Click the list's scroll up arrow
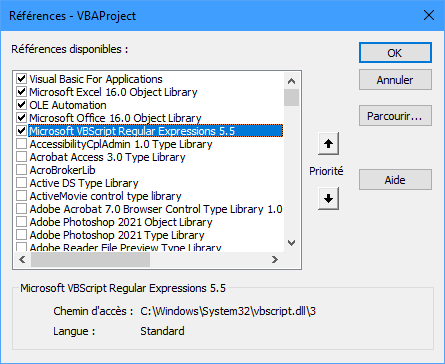 click(x=292, y=81)
